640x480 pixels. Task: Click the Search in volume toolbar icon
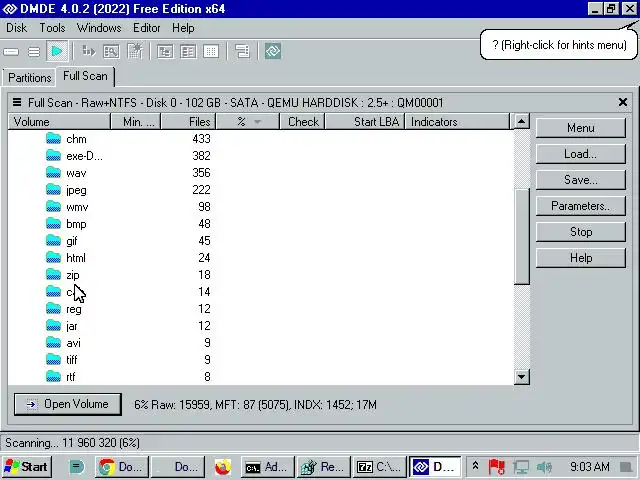coord(111,51)
